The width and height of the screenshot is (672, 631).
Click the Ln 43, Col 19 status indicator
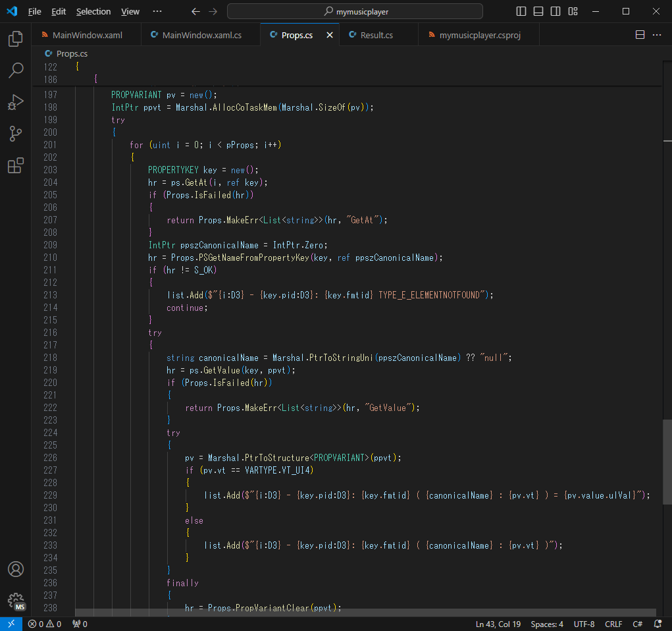pos(498,624)
